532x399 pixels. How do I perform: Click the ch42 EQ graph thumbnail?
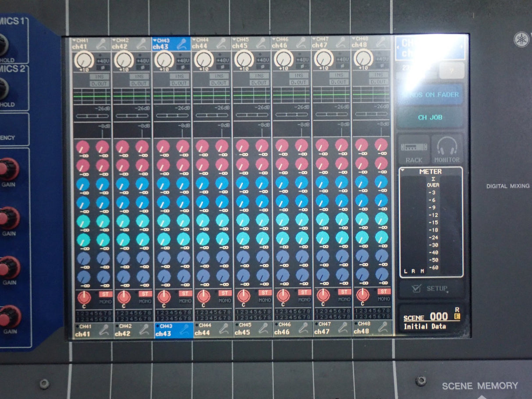132,95
